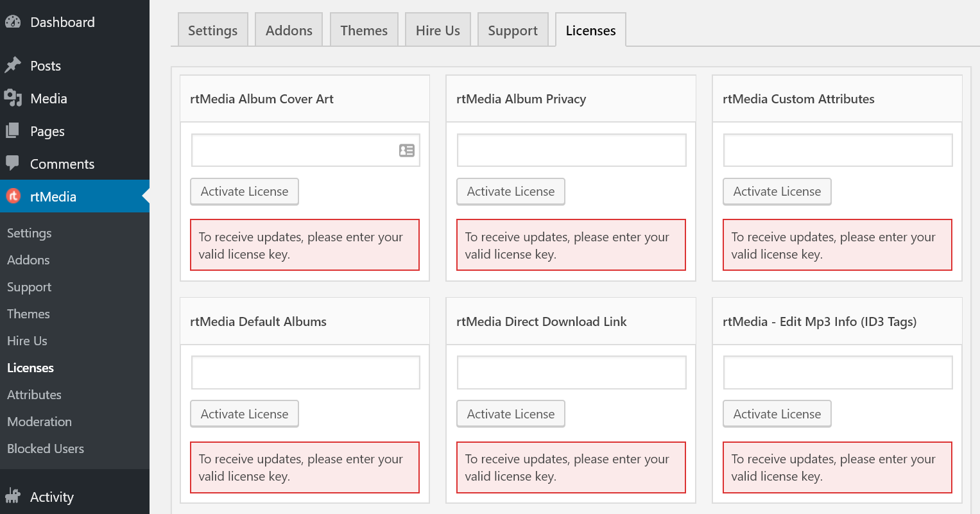Open Moderation from the rtMedia sidebar

coord(39,421)
